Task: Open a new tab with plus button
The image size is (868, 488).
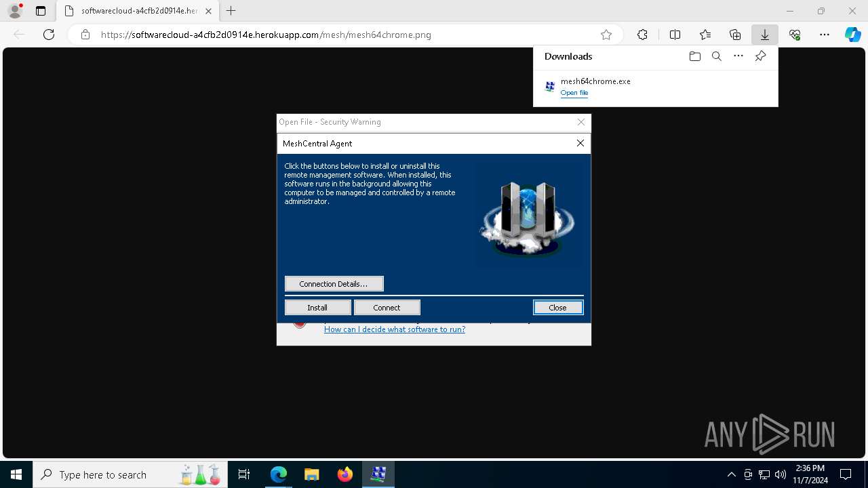Action: [231, 11]
